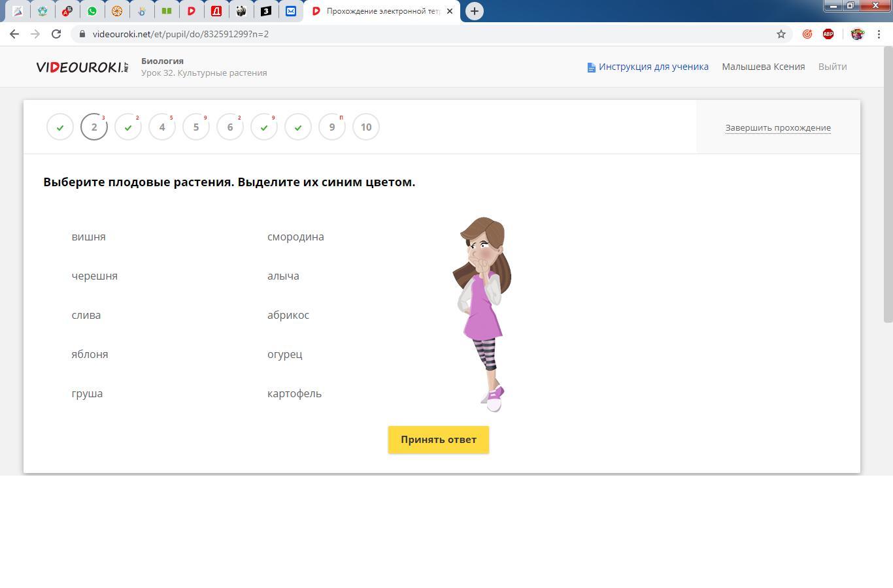Viewport: 893px width, 588px height.
Task: Click "Завершить прохождение" link
Action: click(778, 128)
